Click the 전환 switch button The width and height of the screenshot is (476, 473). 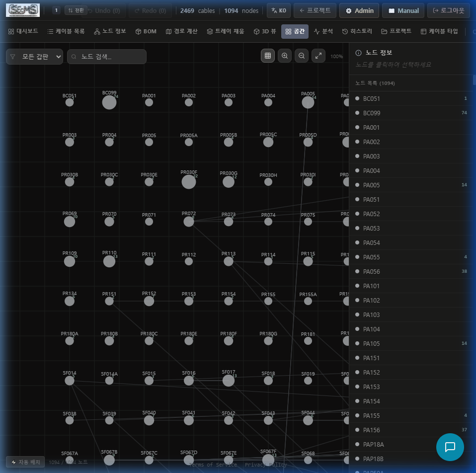click(x=76, y=10)
